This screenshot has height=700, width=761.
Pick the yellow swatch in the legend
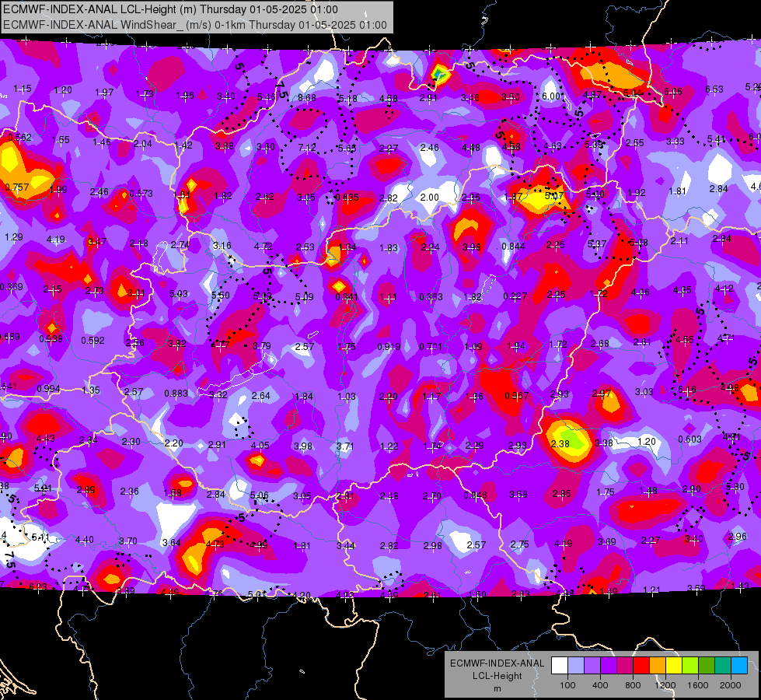click(674, 666)
